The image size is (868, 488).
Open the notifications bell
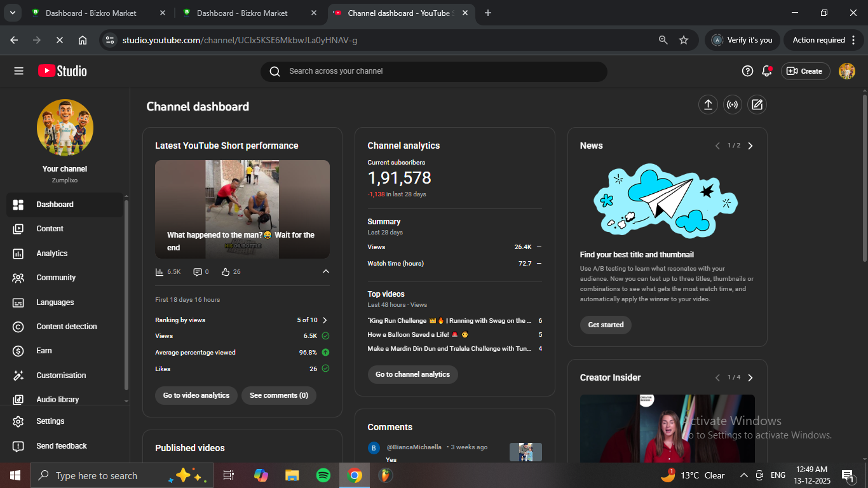coord(767,71)
